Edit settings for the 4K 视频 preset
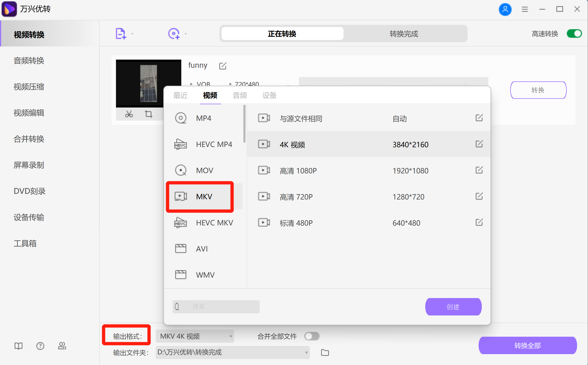 479,144
